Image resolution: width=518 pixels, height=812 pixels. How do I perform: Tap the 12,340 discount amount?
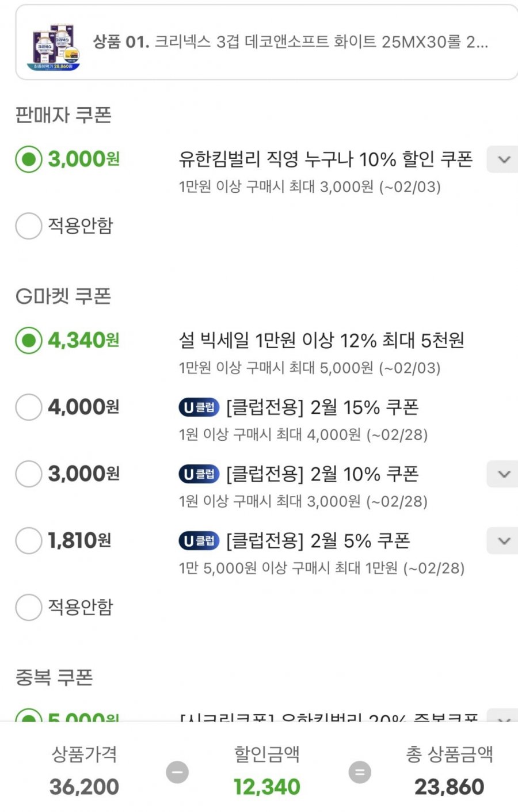(x=266, y=787)
